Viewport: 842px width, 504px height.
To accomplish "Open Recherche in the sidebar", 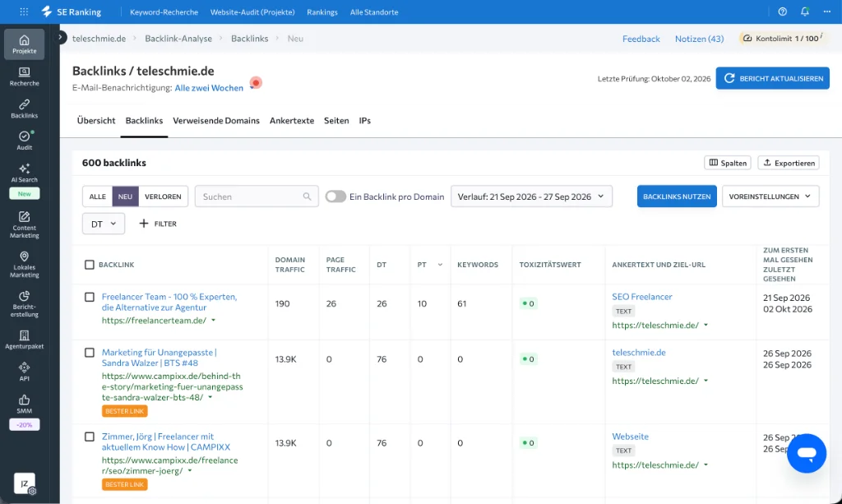I will pyautogui.click(x=24, y=76).
